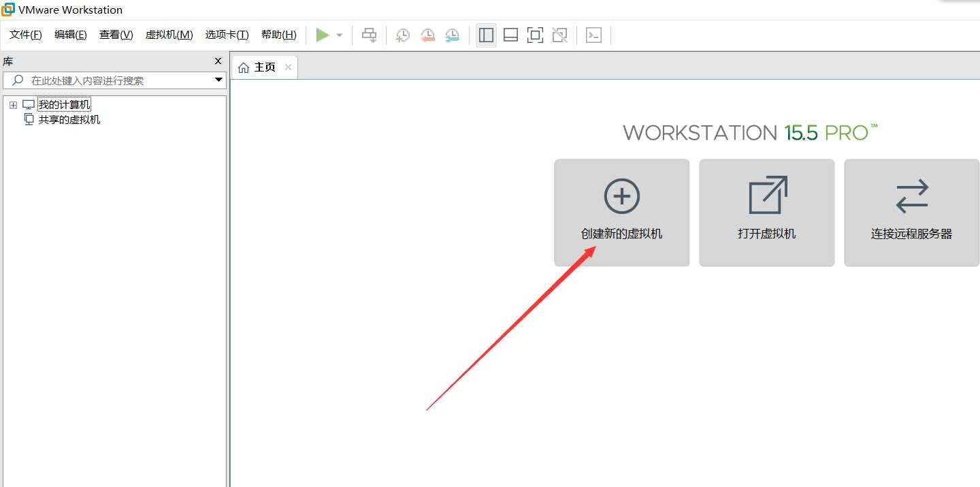Click the home icon on 主页 tab

(x=244, y=67)
